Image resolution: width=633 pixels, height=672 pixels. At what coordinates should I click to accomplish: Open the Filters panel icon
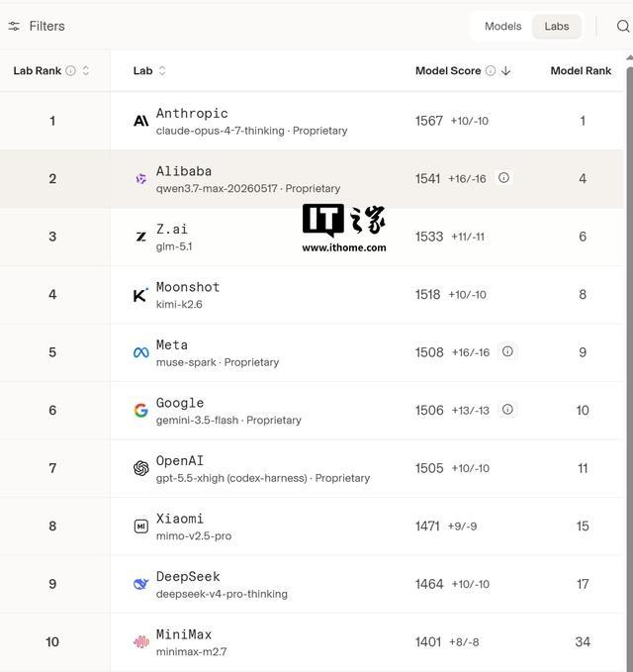(14, 26)
